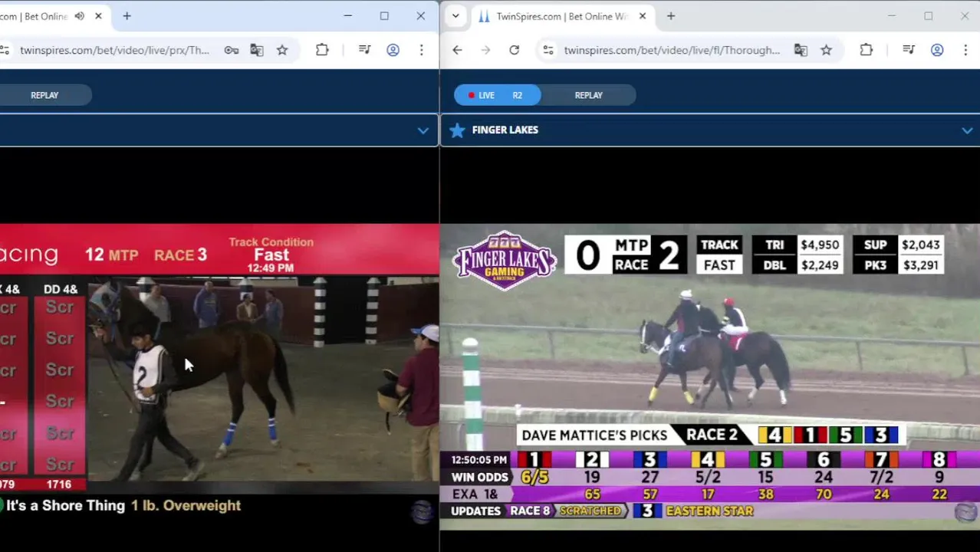This screenshot has height=552, width=980.
Task: Open Chrome menu dots in the right window
Action: 965,50
